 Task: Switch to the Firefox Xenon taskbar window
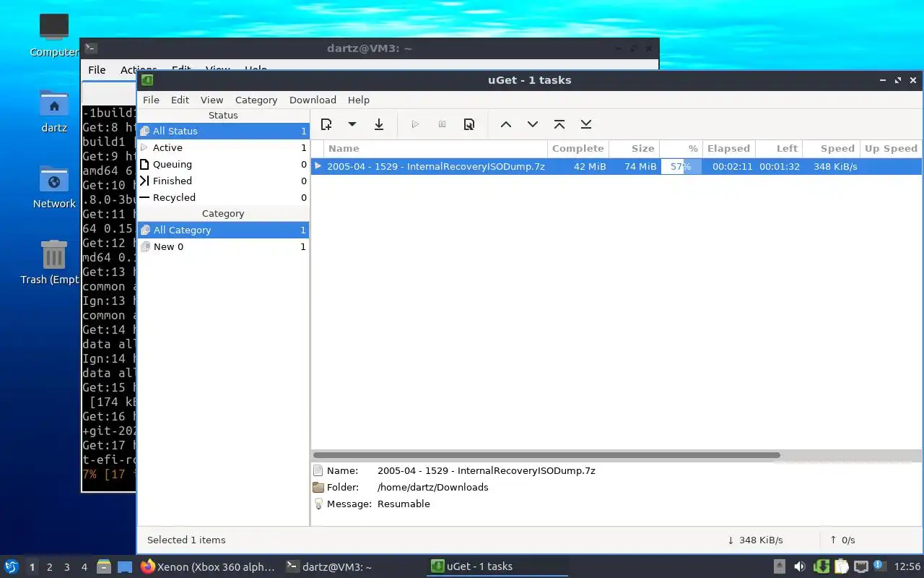208,567
